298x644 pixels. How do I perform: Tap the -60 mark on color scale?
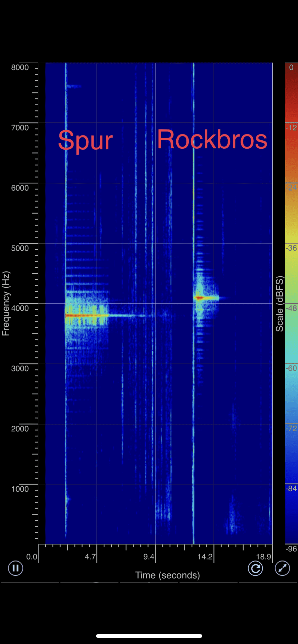click(292, 368)
